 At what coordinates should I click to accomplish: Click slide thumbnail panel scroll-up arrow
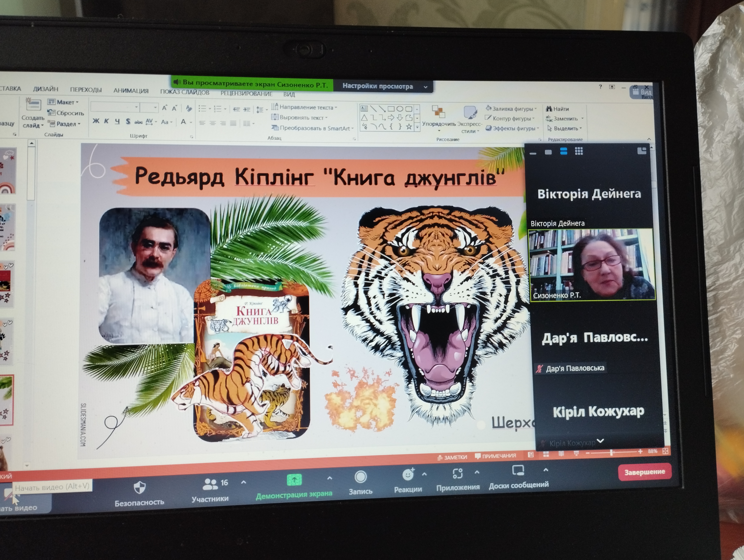[x=32, y=143]
